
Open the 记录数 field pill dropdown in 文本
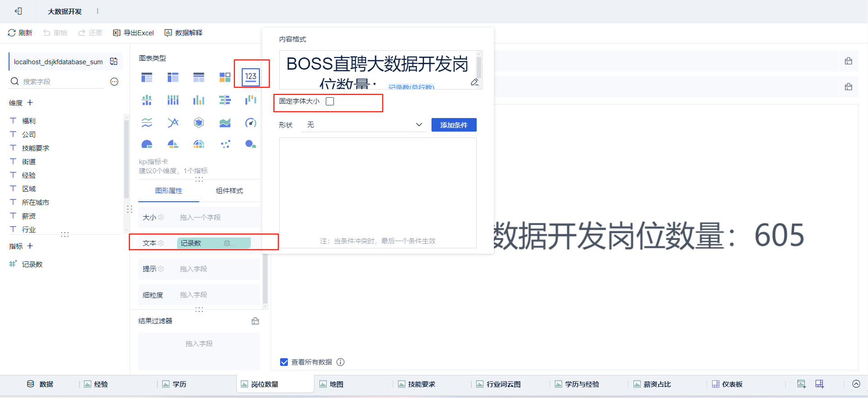[x=214, y=243]
